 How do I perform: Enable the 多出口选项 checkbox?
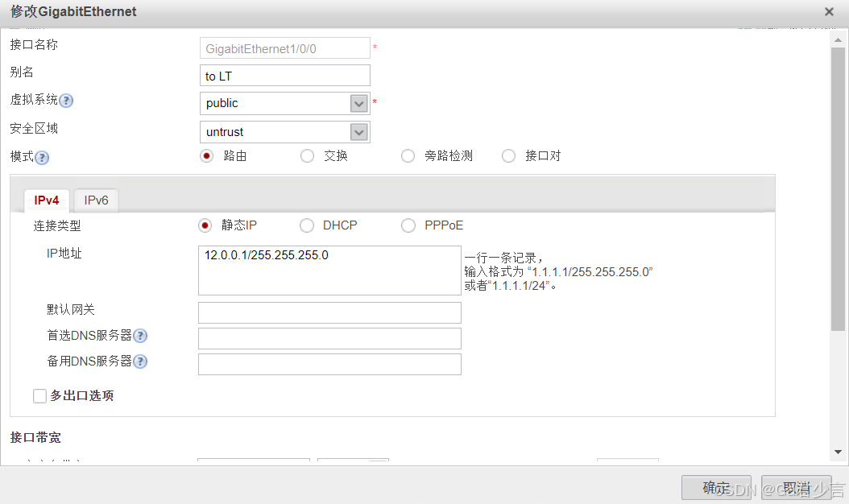click(x=39, y=396)
